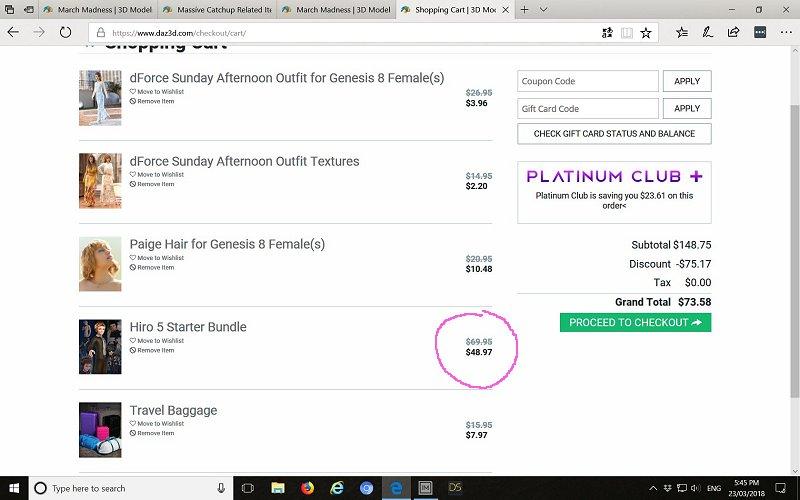Open Edge Share icon
This screenshot has width=800, height=500.
736,32
